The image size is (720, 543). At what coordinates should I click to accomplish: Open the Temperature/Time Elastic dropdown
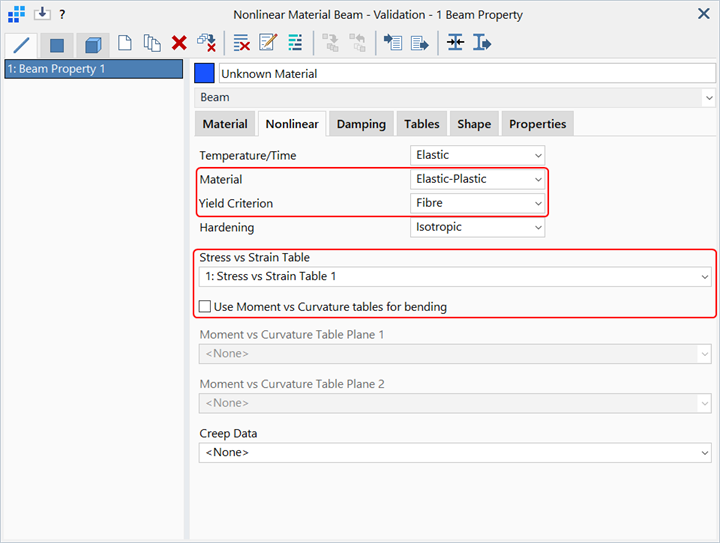[x=478, y=156]
